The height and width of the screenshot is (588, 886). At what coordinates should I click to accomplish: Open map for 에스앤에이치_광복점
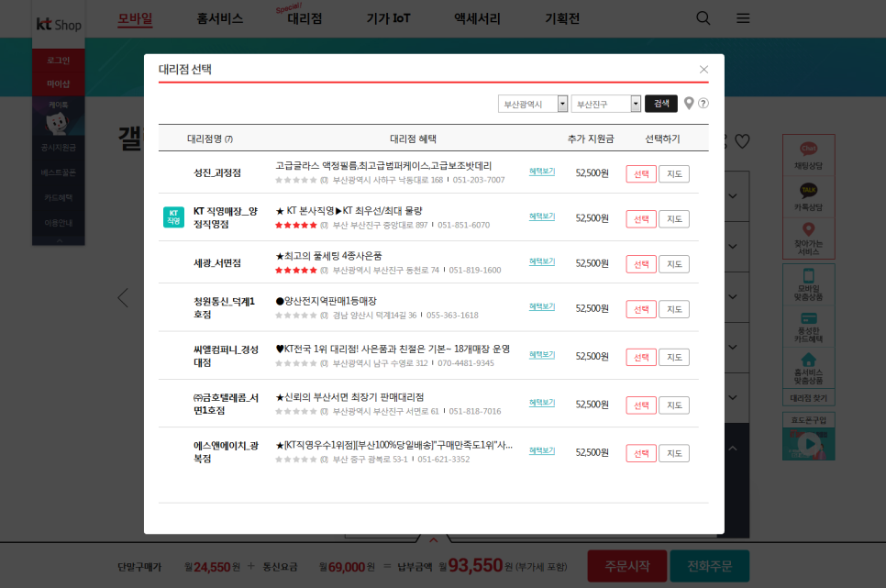(674, 453)
